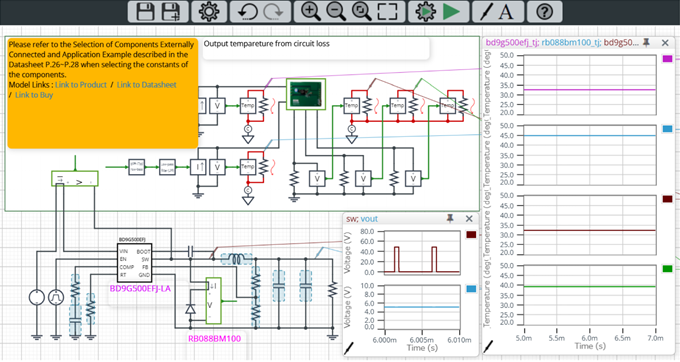Viewport: 680px width, 362px height.
Task: Click the vout trace name in viewer title
Action: [x=369, y=219]
